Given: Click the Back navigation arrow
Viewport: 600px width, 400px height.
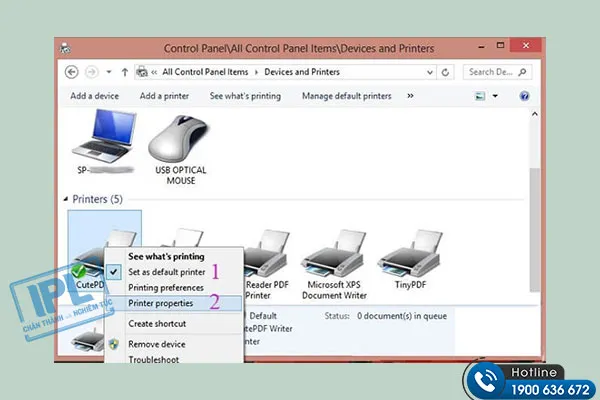Looking at the screenshot, I should (72, 72).
